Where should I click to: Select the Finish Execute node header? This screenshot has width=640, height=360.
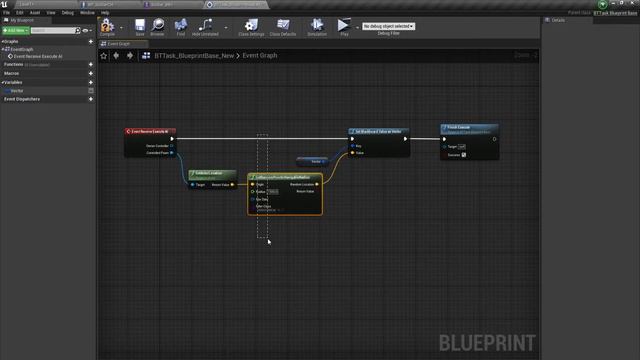(469, 129)
